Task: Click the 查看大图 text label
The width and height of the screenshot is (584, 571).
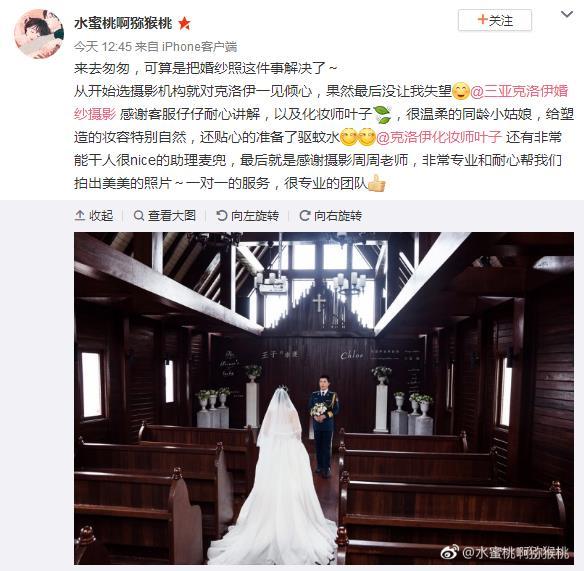Action: click(x=172, y=216)
